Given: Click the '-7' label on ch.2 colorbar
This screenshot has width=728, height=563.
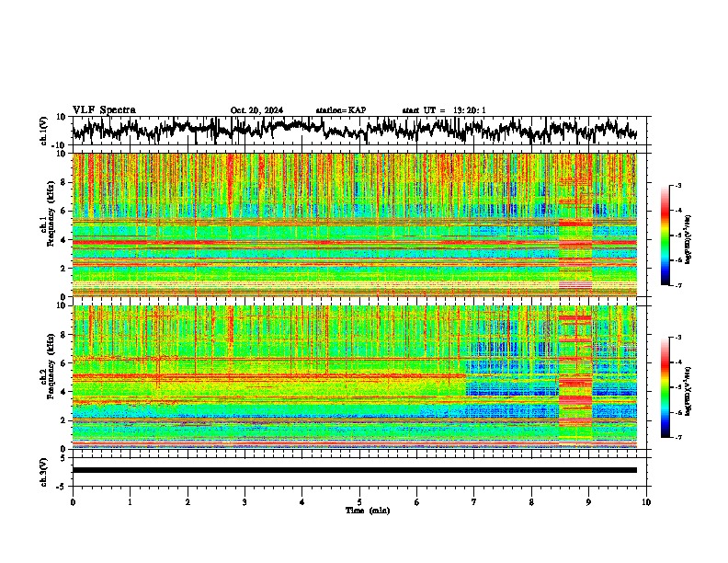Looking at the screenshot, I should coord(678,438).
